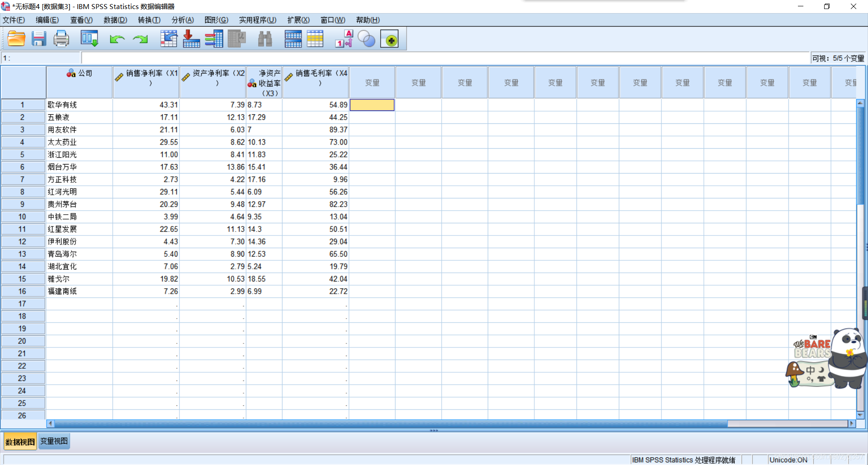Open the 文件(F) menu

[14, 20]
